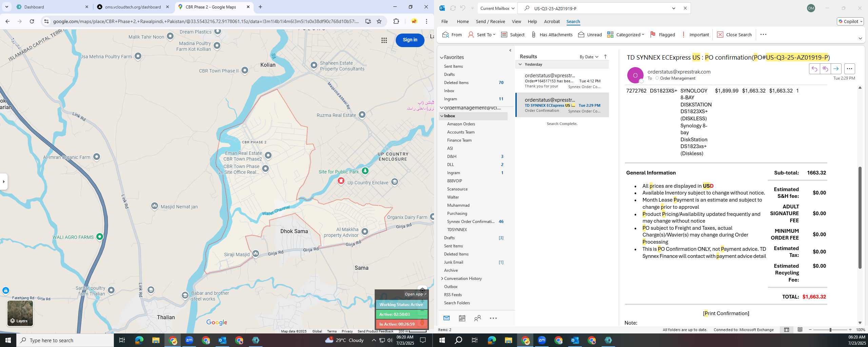The height and width of the screenshot is (347, 868).
Task: Collapse the folder pane arrow
Action: coord(510,50)
